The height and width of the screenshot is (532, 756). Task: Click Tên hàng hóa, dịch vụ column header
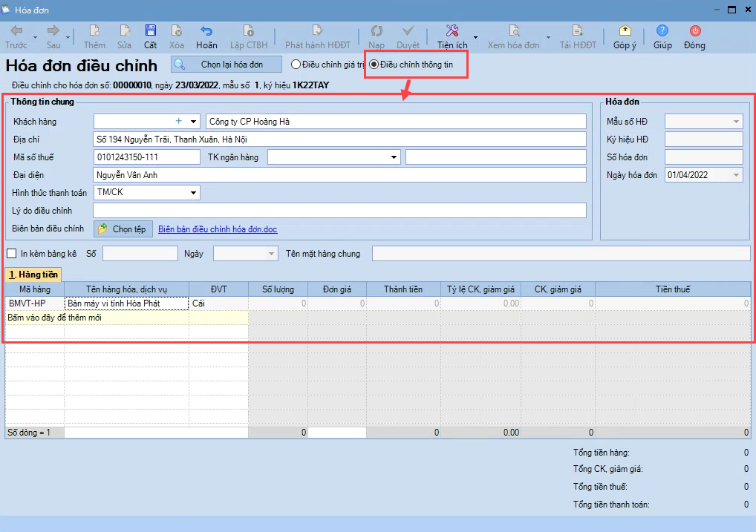[127, 289]
